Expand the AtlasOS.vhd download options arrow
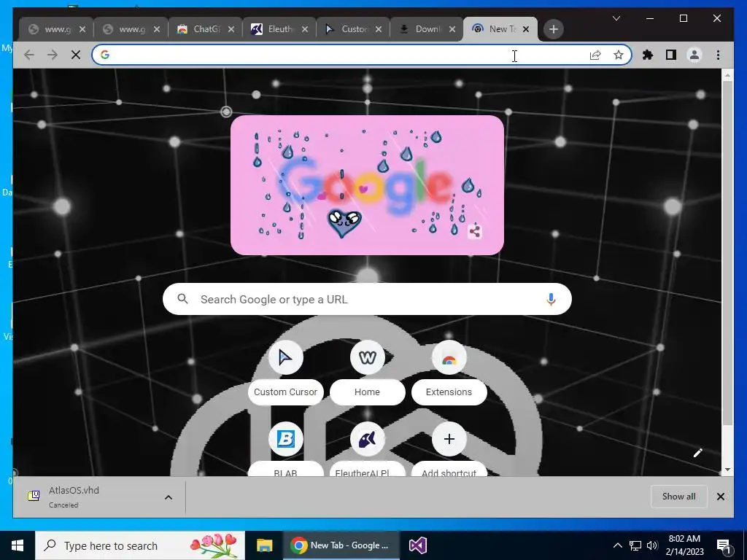 point(169,497)
